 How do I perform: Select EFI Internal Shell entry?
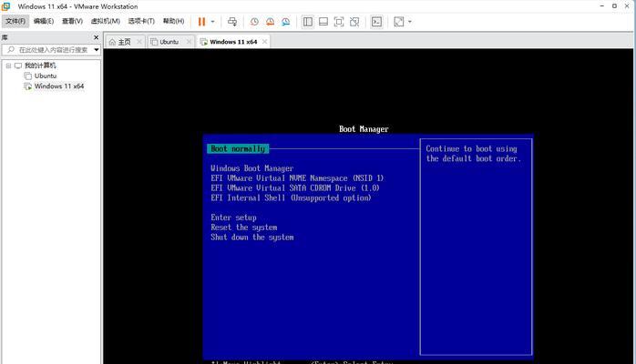(291, 198)
